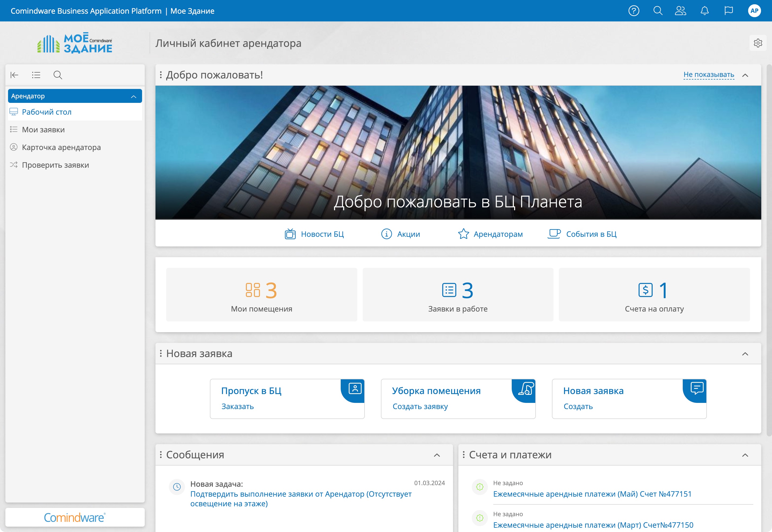Open page settings gear icon
772x532 pixels.
[758, 43]
